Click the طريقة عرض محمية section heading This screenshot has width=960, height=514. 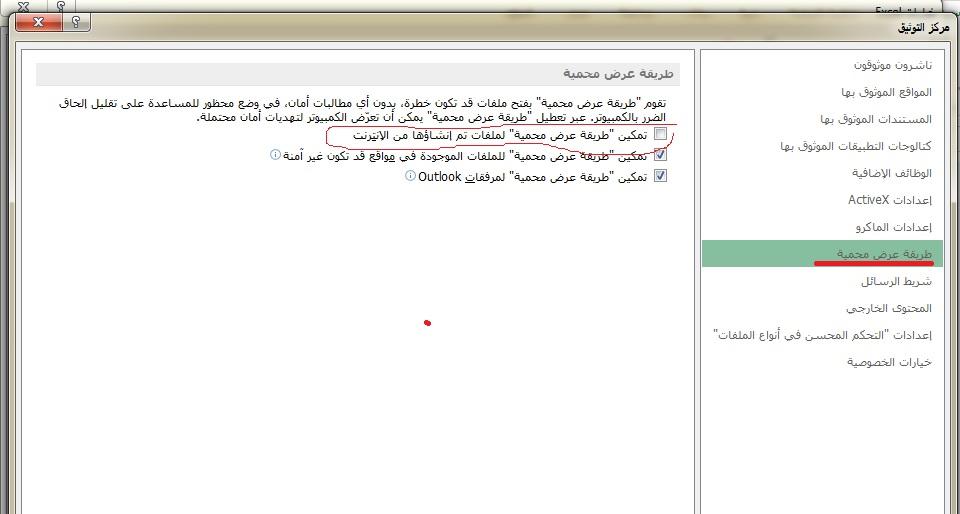(x=618, y=74)
